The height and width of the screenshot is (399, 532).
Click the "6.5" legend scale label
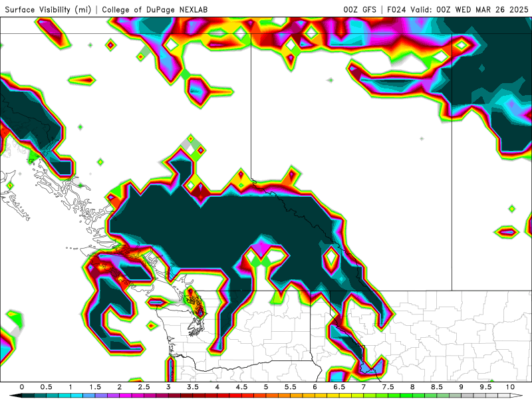point(339,387)
